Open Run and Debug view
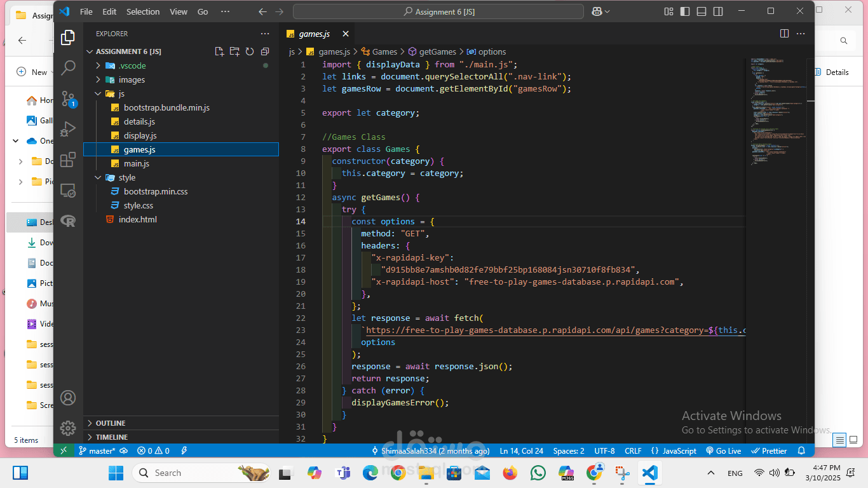 pyautogui.click(x=68, y=129)
